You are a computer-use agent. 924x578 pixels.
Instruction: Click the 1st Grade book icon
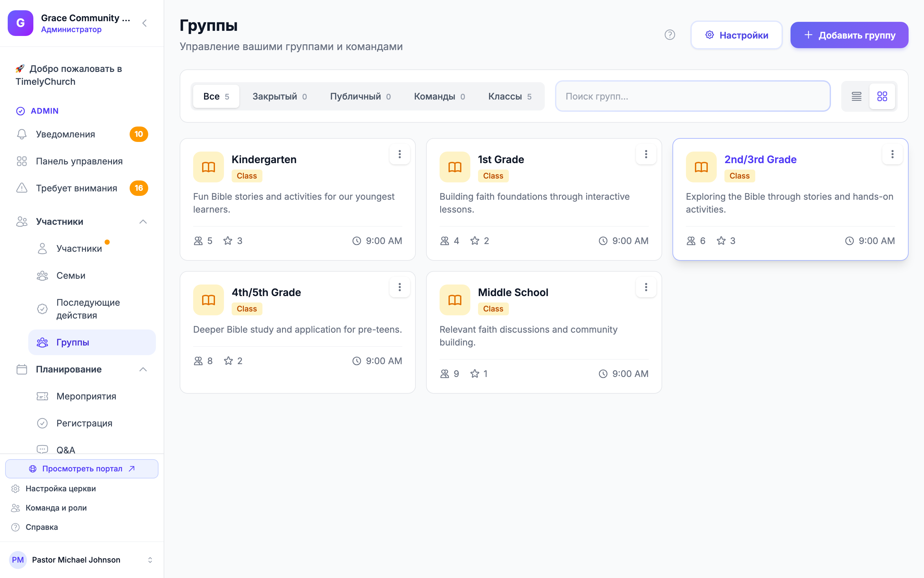coord(455,167)
